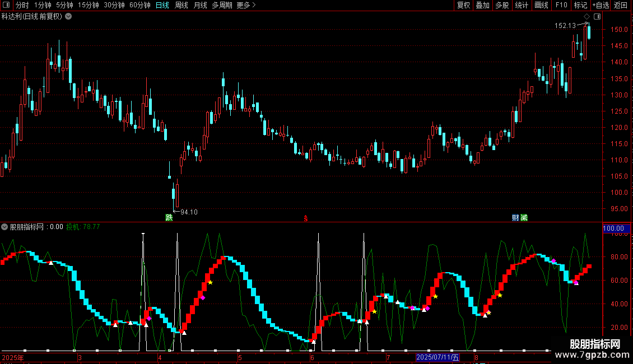Open F10 company info
The image size is (633, 364).
click(x=561, y=5)
